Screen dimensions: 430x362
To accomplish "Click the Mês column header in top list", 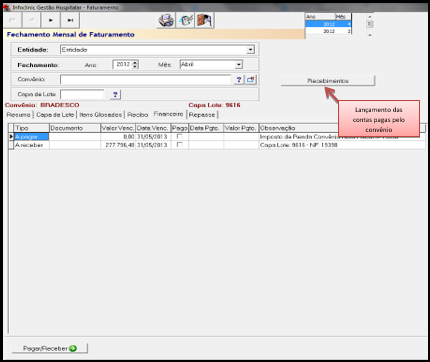I will coord(343,17).
